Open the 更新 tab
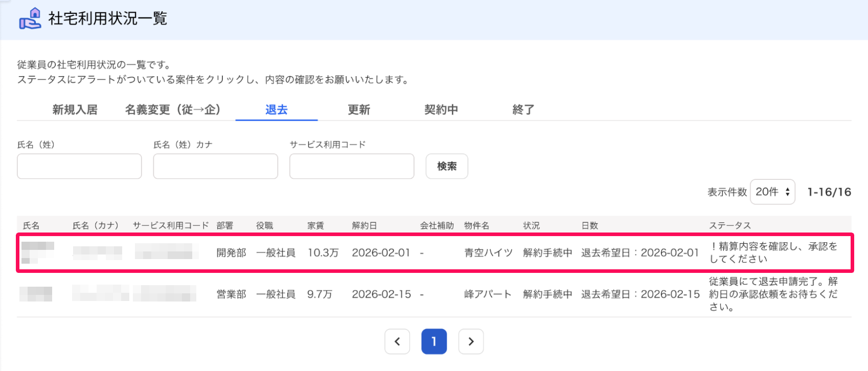The width and height of the screenshot is (868, 371). (359, 109)
